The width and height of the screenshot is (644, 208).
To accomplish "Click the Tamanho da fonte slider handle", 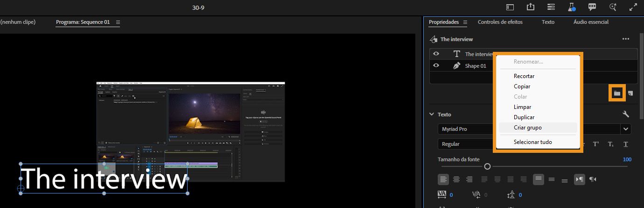I will tap(487, 166).
